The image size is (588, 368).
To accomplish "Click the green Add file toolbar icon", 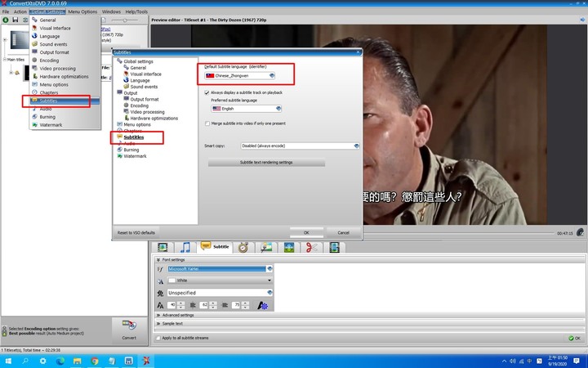I will coord(6,20).
